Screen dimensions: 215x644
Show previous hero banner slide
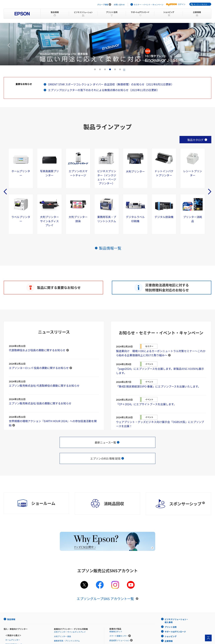[9, 45]
